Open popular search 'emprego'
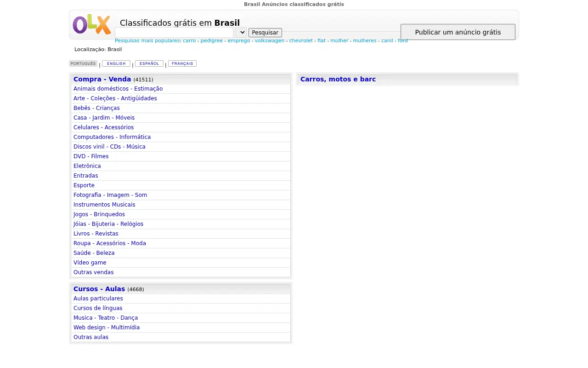The height and width of the screenshot is (368, 588). click(239, 41)
